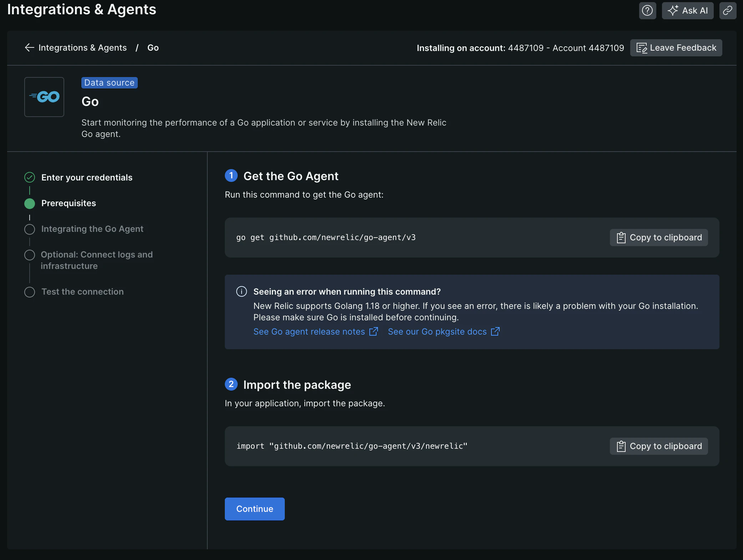Copy the import statement to clipboard
This screenshot has width=743, height=560.
click(659, 446)
